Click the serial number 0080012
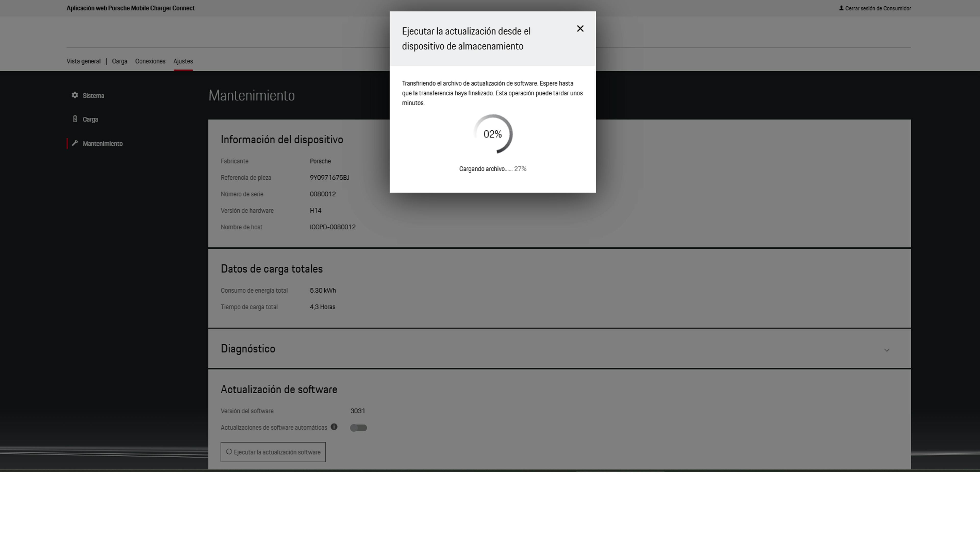 [323, 194]
